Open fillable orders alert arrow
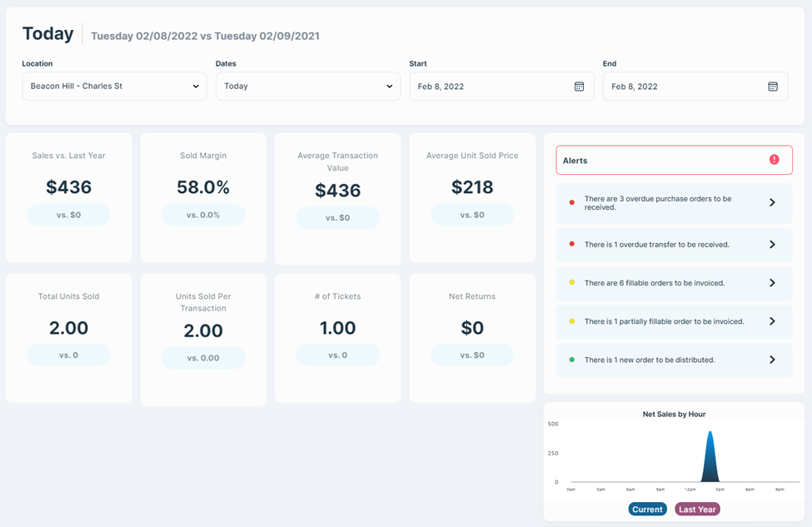Screen dimensions: 812x527 [772, 283]
